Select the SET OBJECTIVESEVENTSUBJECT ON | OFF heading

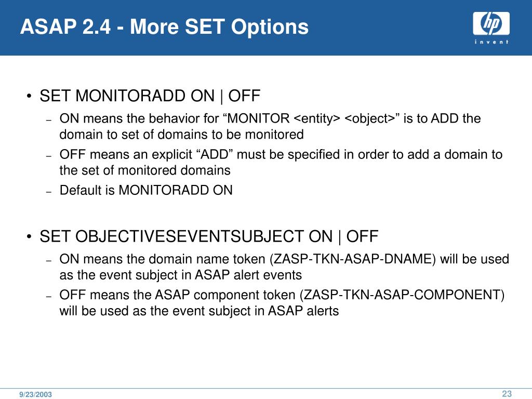point(209,236)
